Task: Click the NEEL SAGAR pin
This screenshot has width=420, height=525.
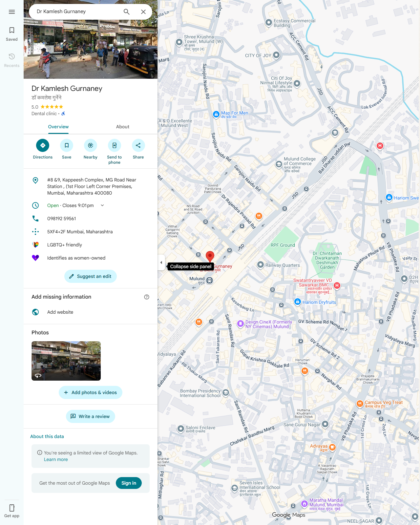Action: click(x=379, y=520)
